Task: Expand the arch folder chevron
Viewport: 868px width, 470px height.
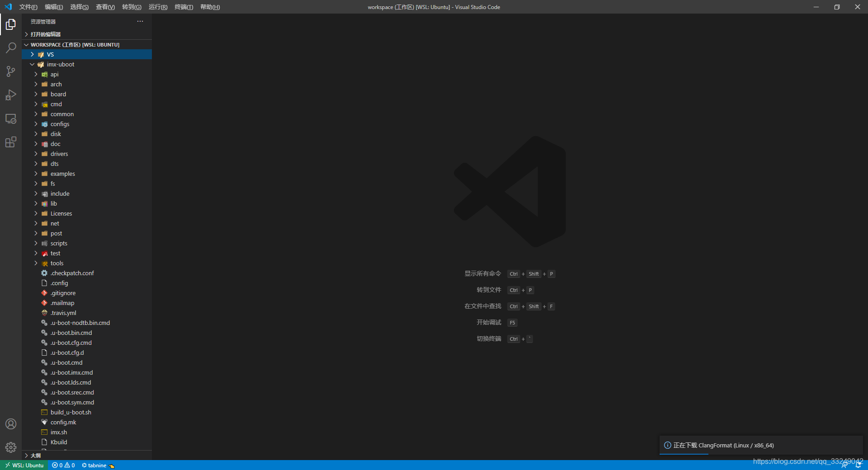Action: (x=36, y=84)
